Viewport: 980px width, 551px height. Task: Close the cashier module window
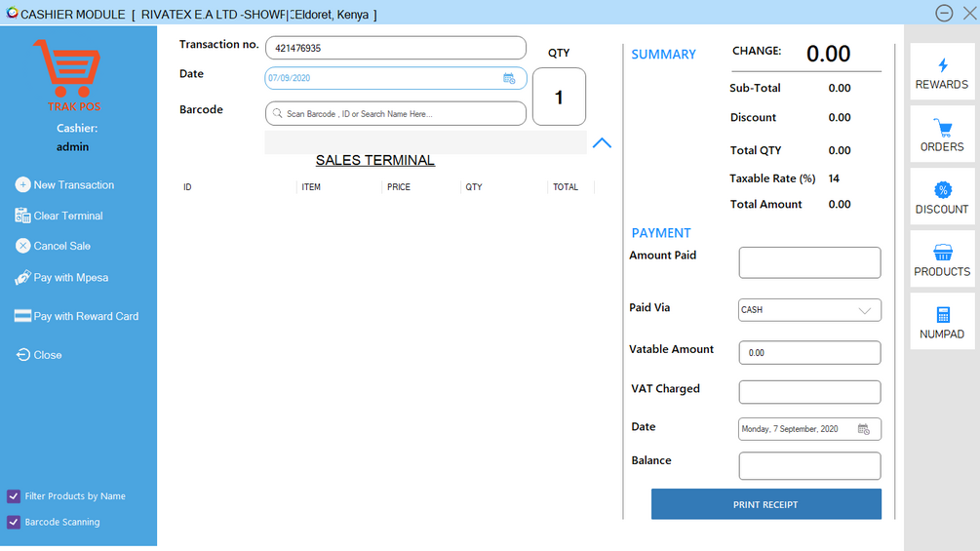click(969, 13)
